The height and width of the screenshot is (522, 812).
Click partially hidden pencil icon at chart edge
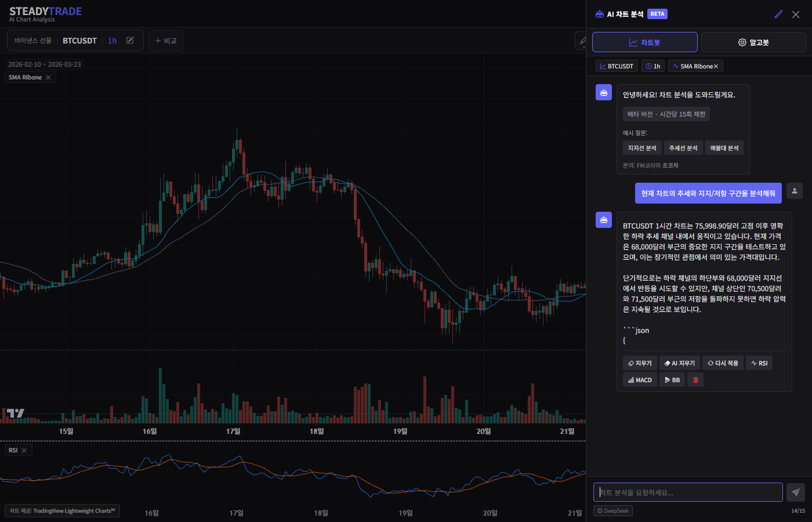[581, 41]
